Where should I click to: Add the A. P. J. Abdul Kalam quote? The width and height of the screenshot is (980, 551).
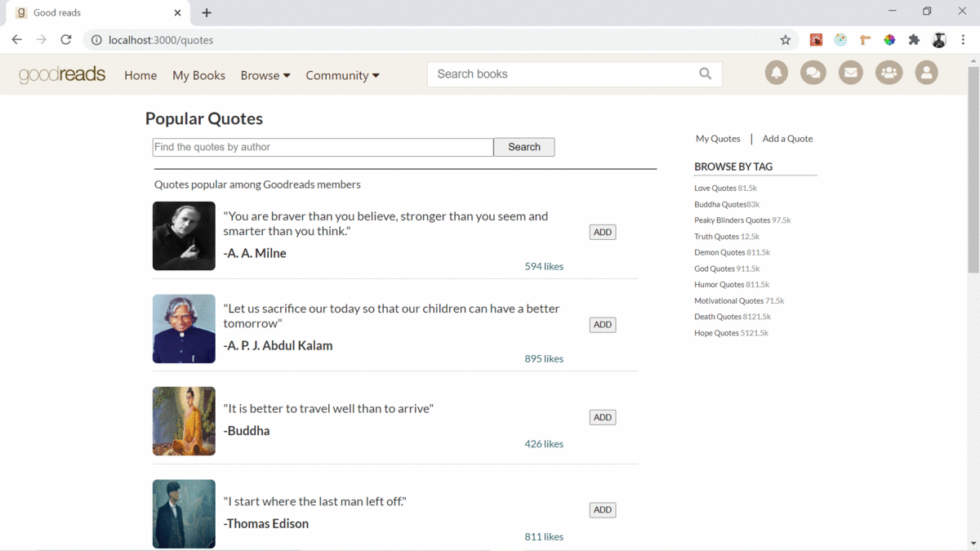[603, 325]
